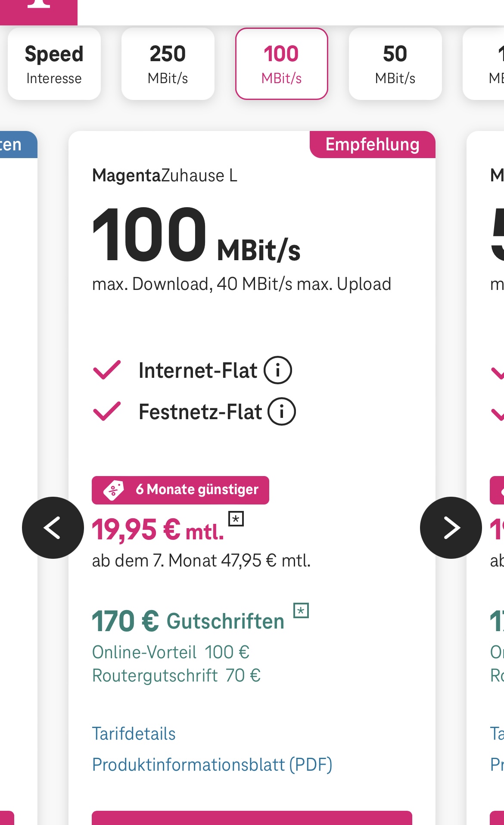Screen dimensions: 504x825
Task: Select the 100 MBit/s speed tab
Action: [x=282, y=64]
